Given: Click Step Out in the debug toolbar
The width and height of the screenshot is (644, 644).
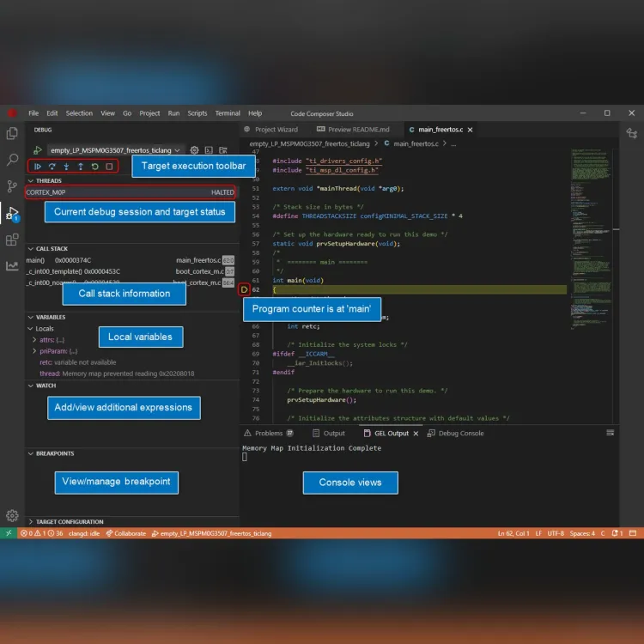Looking at the screenshot, I should coord(81,167).
